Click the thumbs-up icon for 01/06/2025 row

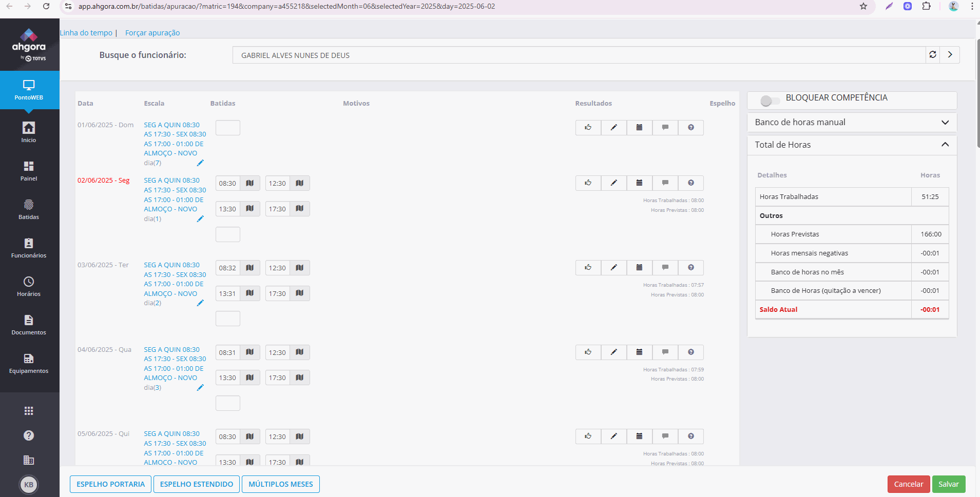[x=588, y=128]
